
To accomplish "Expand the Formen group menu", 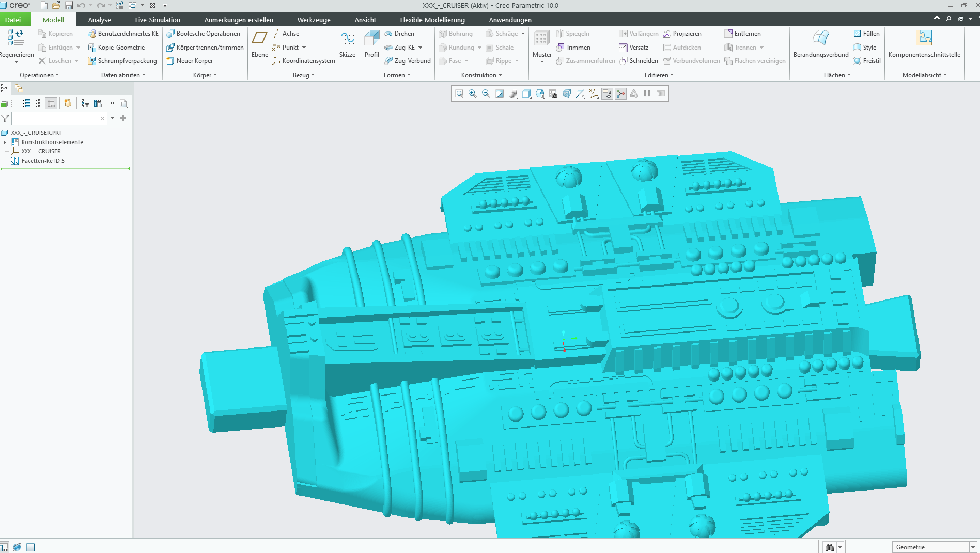I will click(397, 75).
